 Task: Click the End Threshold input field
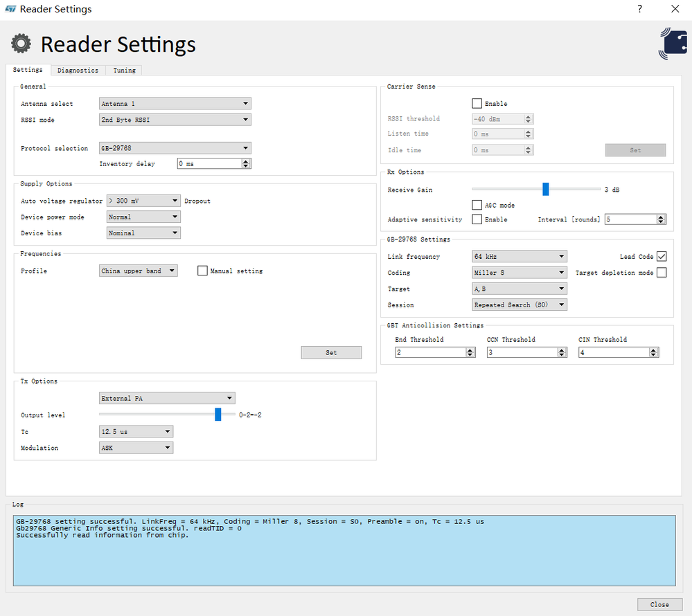(435, 352)
